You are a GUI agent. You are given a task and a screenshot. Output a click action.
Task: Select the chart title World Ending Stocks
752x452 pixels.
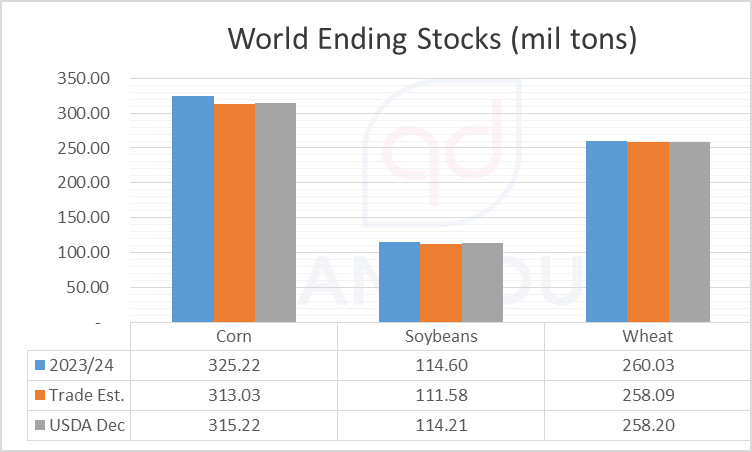pos(432,40)
